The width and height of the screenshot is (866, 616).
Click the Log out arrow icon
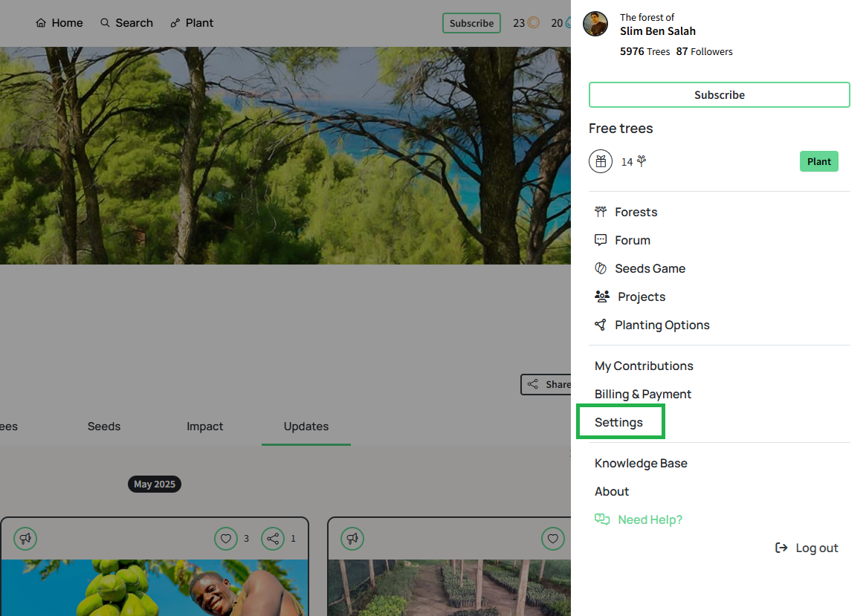(781, 548)
